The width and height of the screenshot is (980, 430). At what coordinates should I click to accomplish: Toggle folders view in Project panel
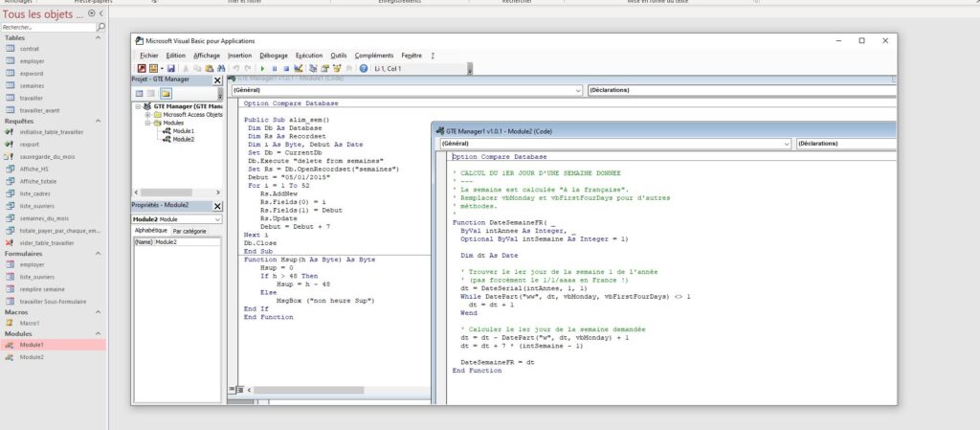point(165,93)
